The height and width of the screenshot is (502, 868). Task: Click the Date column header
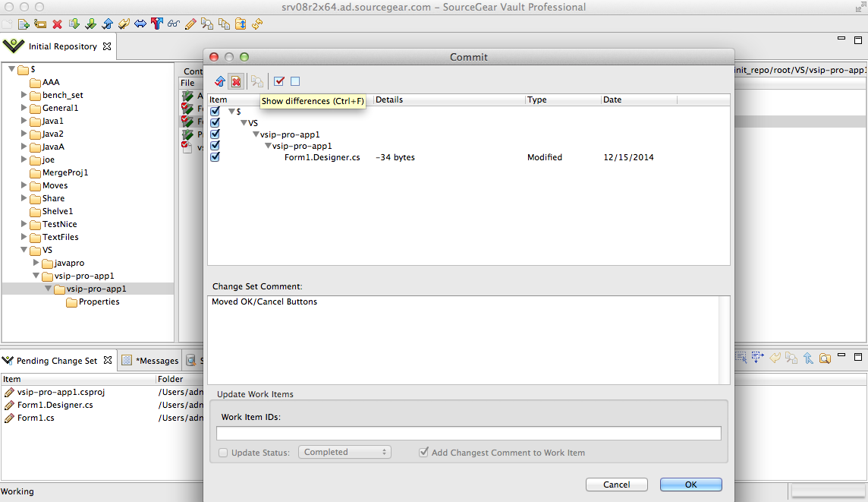pos(639,99)
